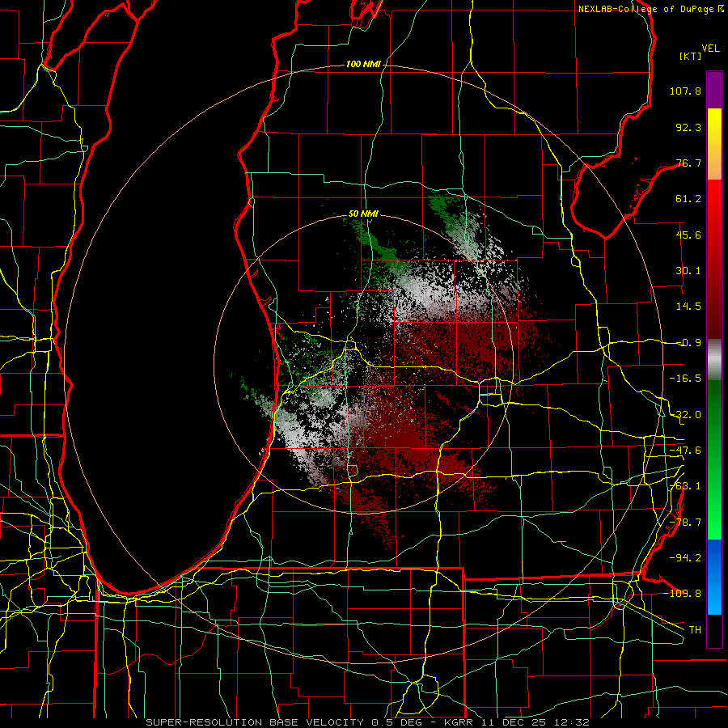728x728 pixels.
Task: Pick the blue segment of the color bar
Action: [x=714, y=577]
